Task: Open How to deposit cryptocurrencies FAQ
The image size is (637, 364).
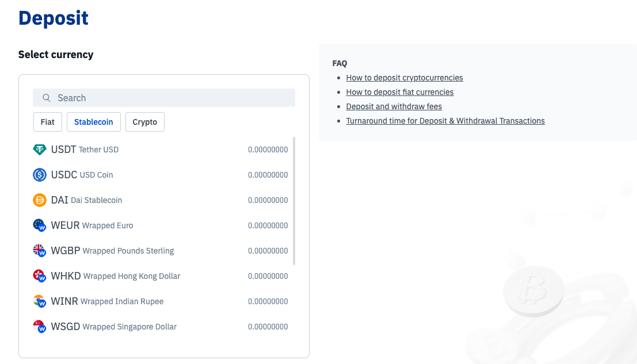Action: 404,78
